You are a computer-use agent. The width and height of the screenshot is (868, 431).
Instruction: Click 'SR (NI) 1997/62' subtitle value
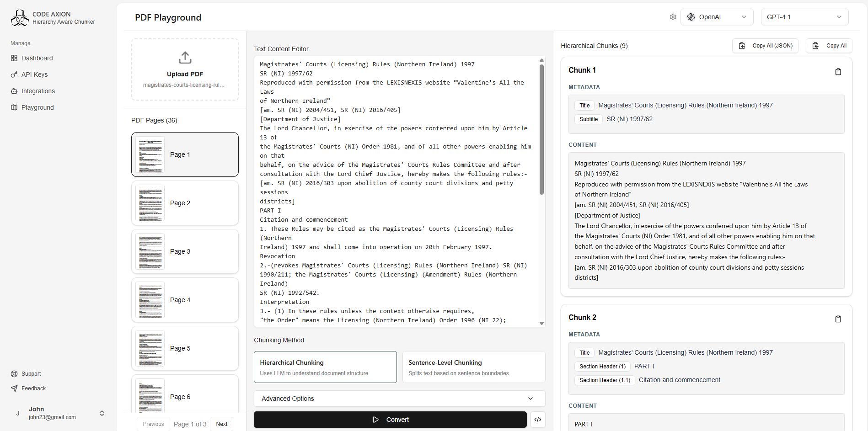coord(629,119)
